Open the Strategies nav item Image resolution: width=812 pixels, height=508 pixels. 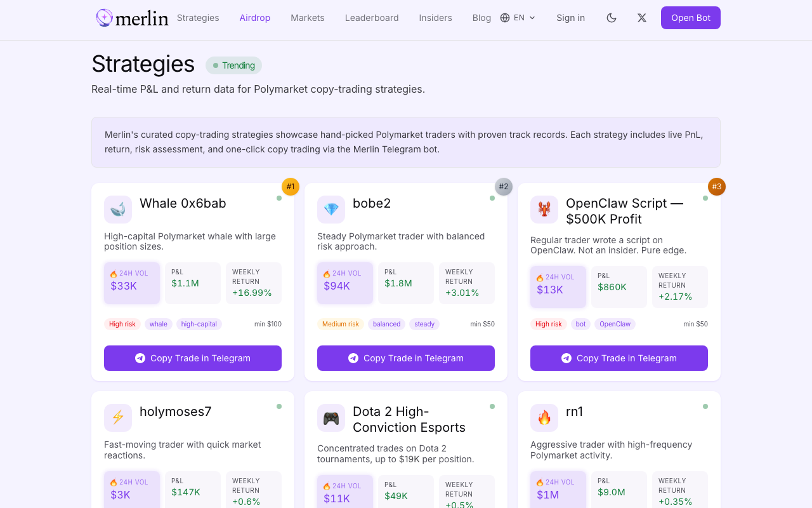[x=198, y=18]
